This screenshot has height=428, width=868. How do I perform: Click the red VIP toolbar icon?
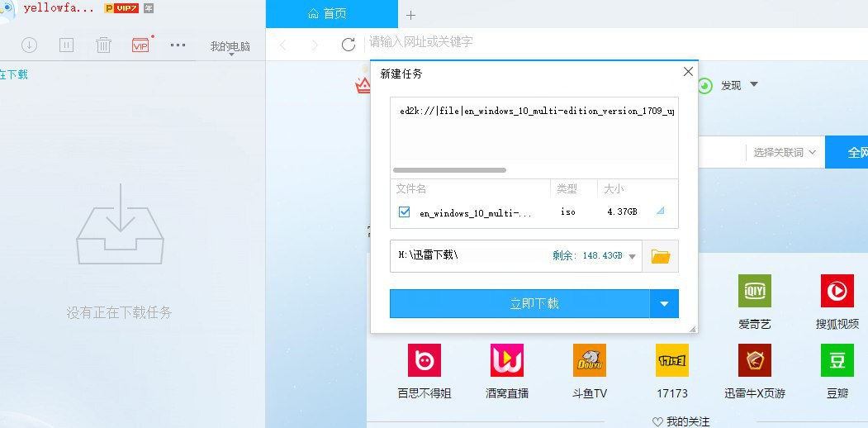click(x=140, y=45)
